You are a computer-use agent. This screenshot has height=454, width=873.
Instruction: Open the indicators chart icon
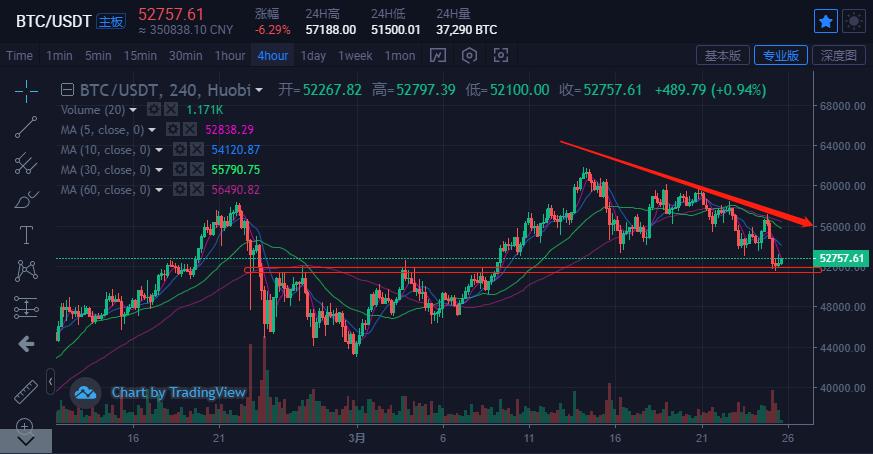click(x=438, y=55)
